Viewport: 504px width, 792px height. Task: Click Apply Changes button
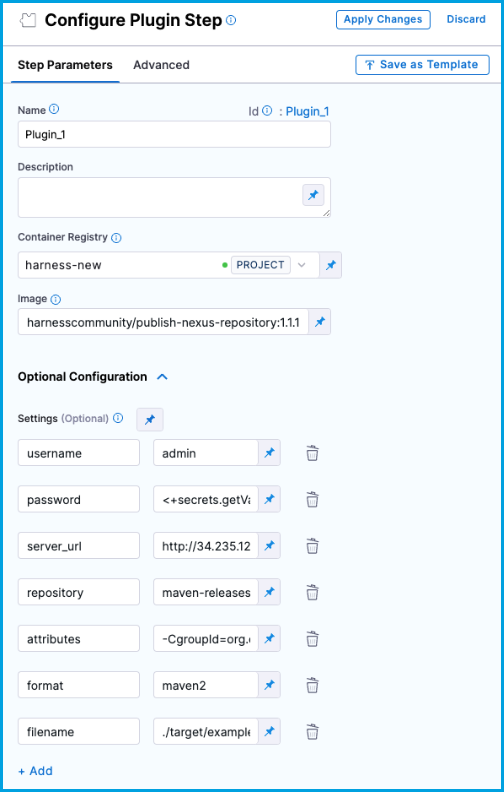point(383,19)
